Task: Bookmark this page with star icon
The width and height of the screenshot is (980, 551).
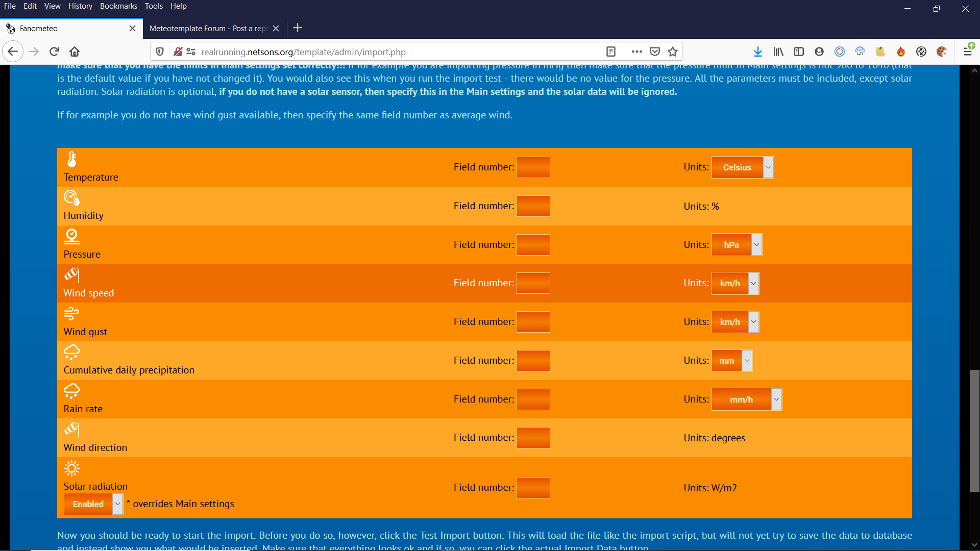Action: tap(673, 52)
